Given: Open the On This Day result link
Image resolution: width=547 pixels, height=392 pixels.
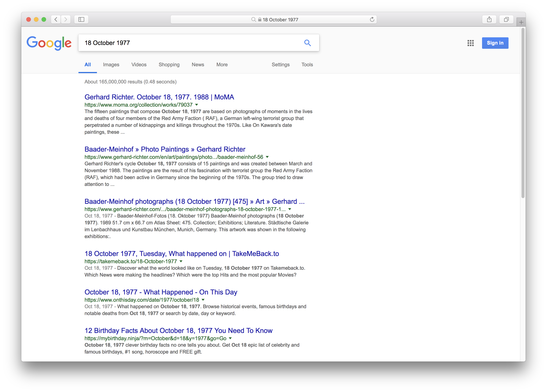Looking at the screenshot, I should click(x=161, y=292).
